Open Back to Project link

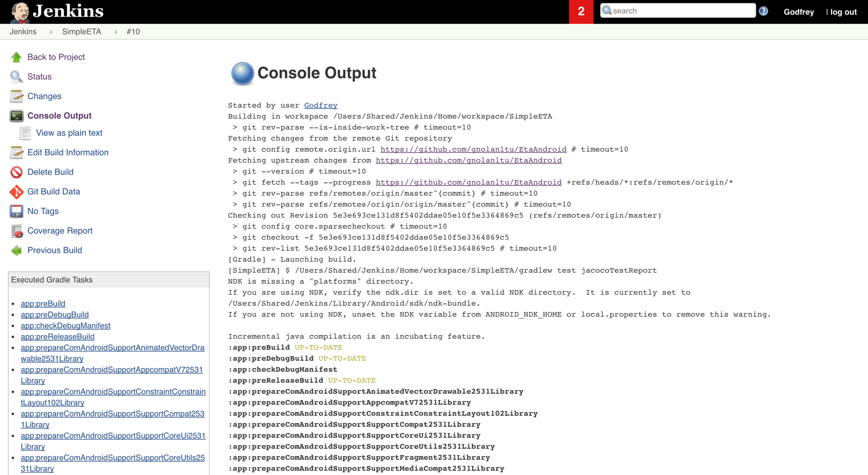(56, 57)
